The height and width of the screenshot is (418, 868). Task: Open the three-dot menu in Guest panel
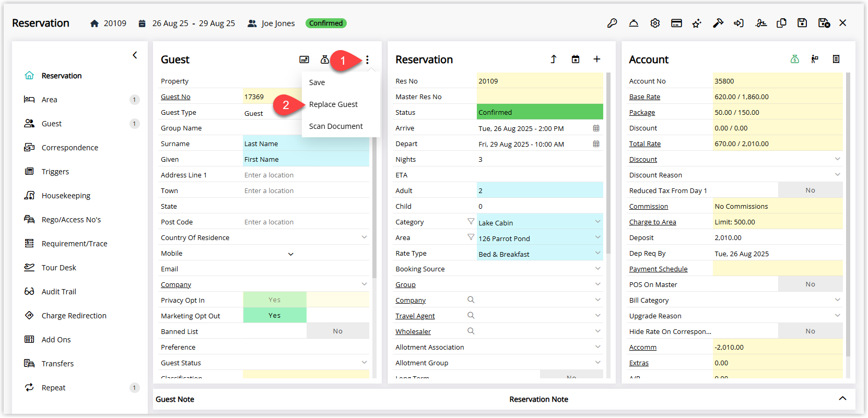tap(367, 59)
